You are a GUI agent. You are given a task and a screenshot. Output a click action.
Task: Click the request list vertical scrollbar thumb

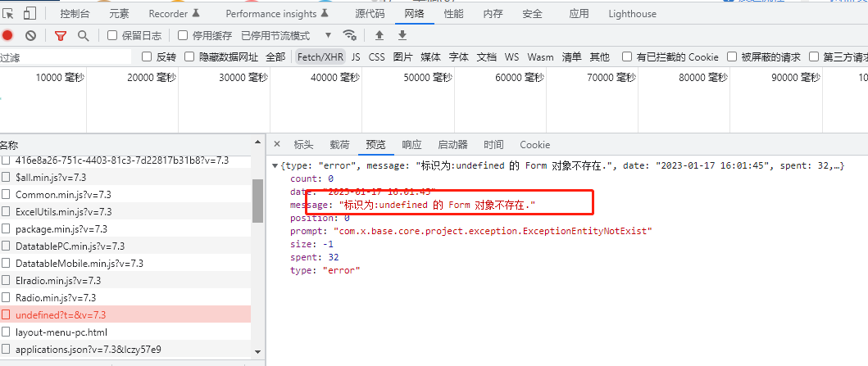pyautogui.click(x=257, y=201)
